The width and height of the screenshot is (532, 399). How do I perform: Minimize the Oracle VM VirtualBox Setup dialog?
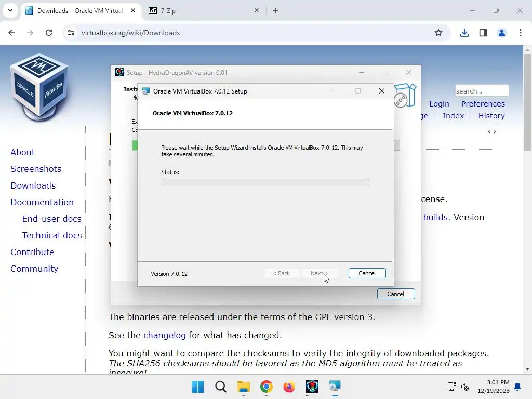pos(335,91)
